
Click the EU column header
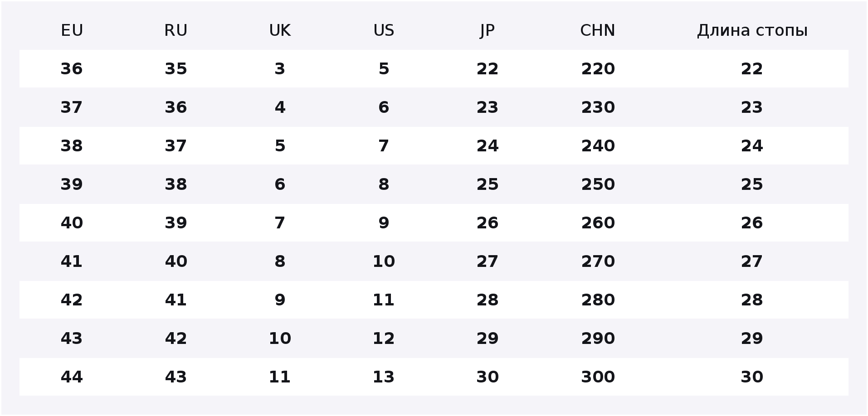pos(72,30)
